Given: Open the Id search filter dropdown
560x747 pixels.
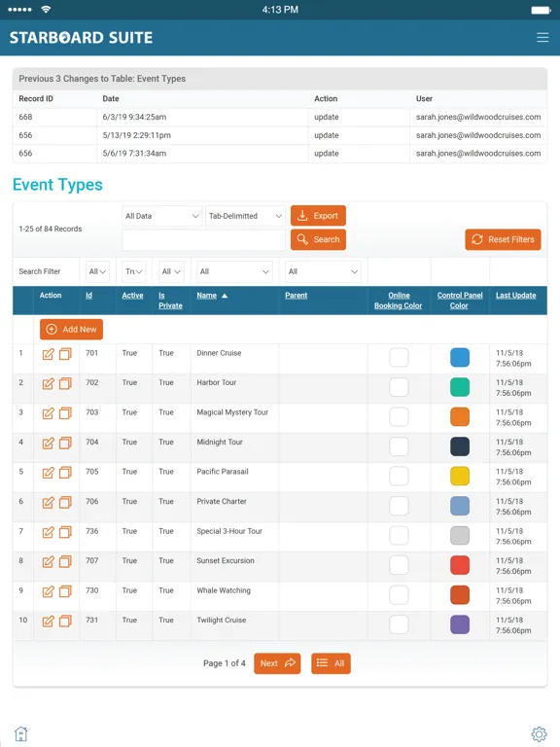Looking at the screenshot, I should click(x=97, y=271).
